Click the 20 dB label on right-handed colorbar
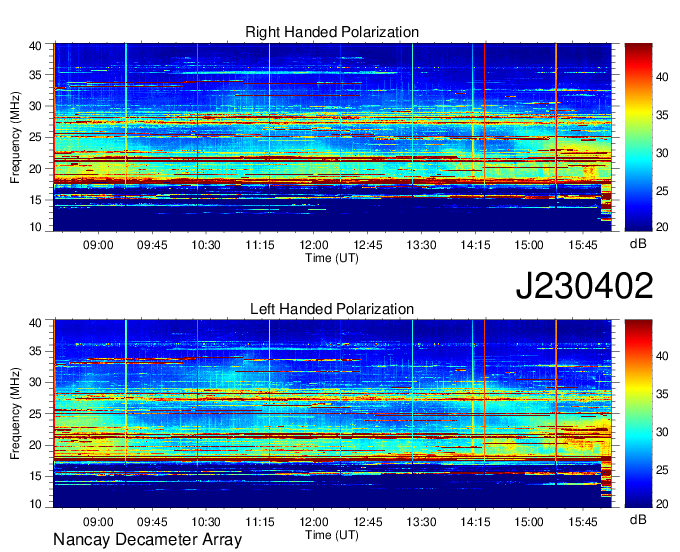The image size is (680, 552). coord(662,227)
